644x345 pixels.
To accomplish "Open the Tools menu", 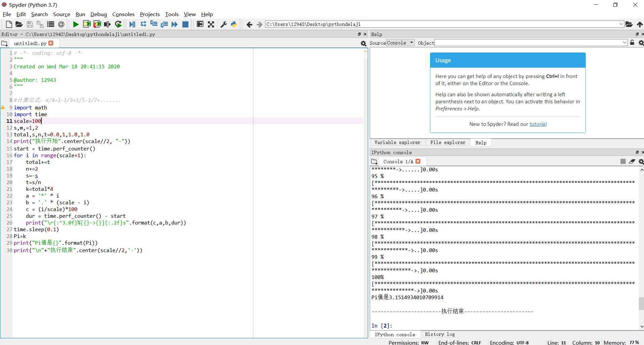I will tap(172, 14).
